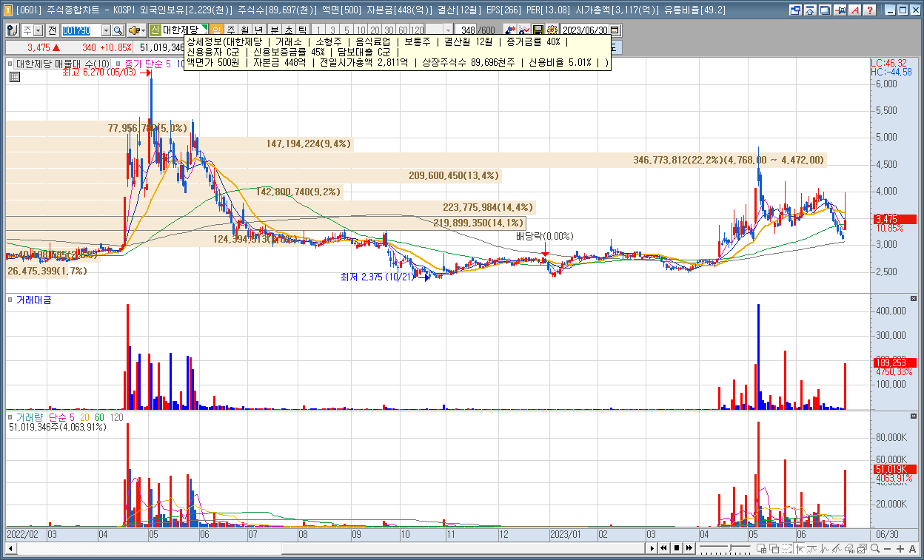Switch chart to tick 틱 period

tap(303, 30)
